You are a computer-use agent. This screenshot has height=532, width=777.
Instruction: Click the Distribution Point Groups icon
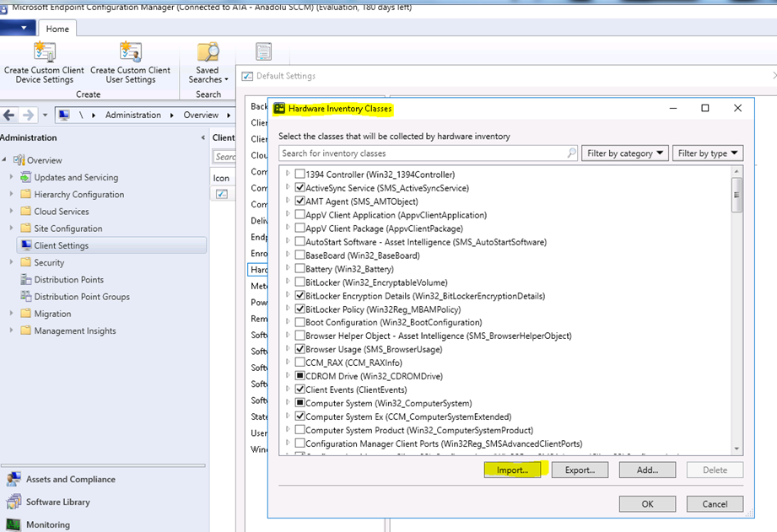(x=26, y=296)
